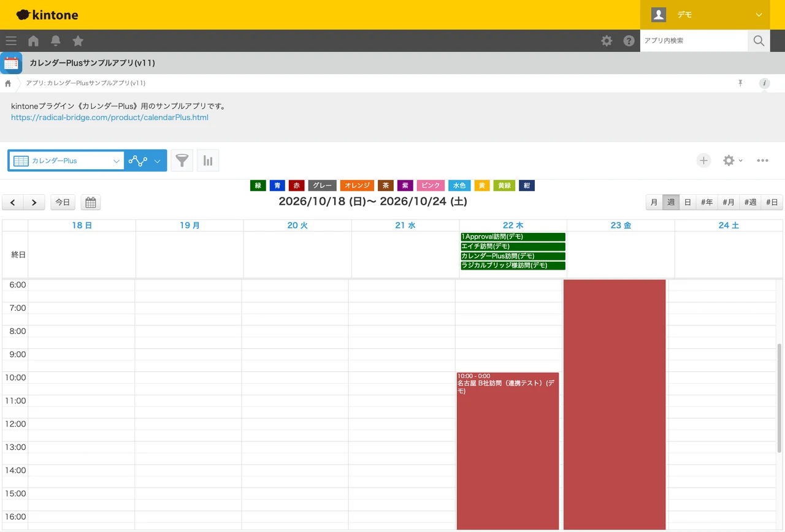
Task: Switch to #日 view
Action: click(772, 202)
